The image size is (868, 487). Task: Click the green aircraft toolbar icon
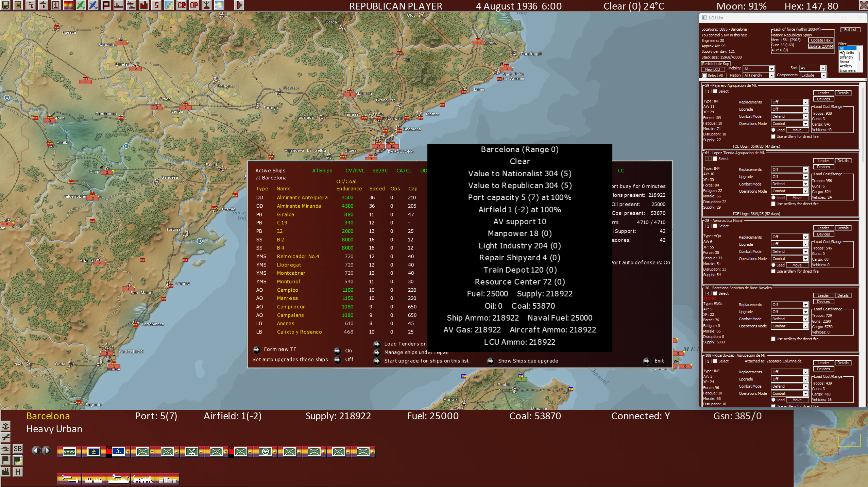tap(81, 5)
